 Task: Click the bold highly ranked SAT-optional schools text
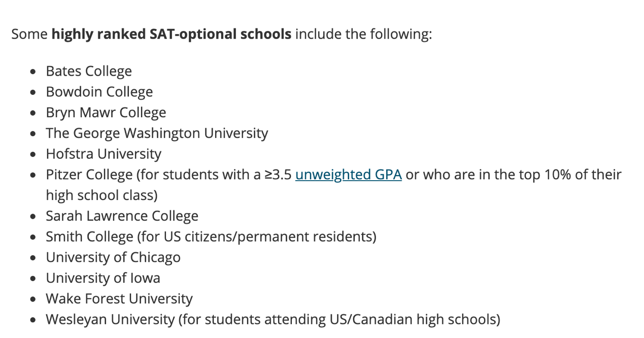[172, 35]
